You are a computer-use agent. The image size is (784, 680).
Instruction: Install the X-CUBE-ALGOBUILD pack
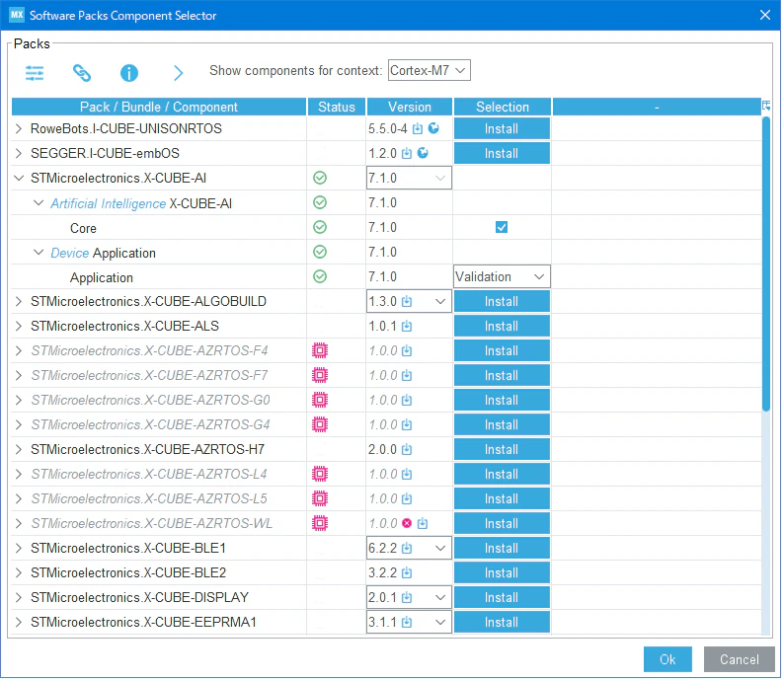coord(502,302)
